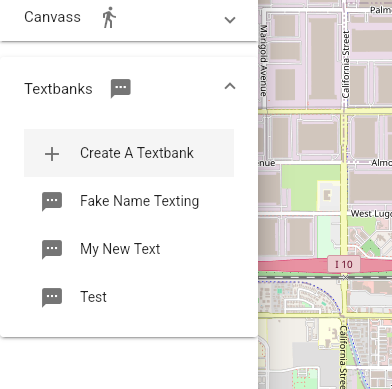Click the Canvass walking person icon
392x389 pixels.
coord(109,17)
